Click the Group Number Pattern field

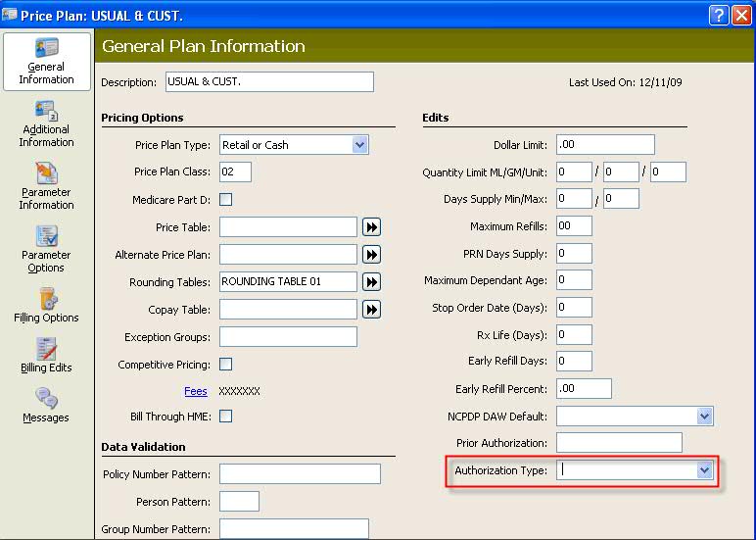pos(294,529)
